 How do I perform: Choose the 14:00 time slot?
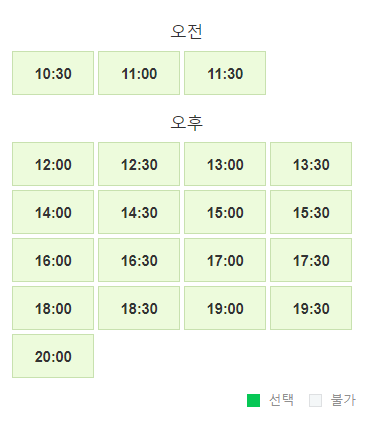click(x=53, y=212)
